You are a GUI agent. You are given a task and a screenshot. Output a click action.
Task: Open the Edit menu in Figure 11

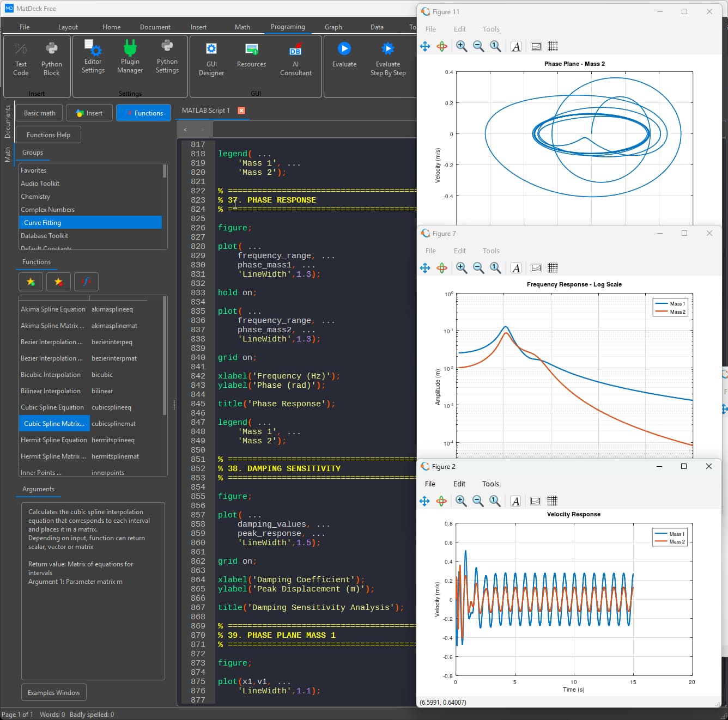(x=460, y=29)
